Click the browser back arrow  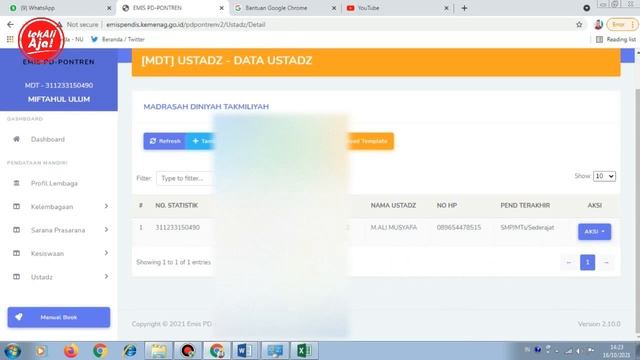(10, 24)
